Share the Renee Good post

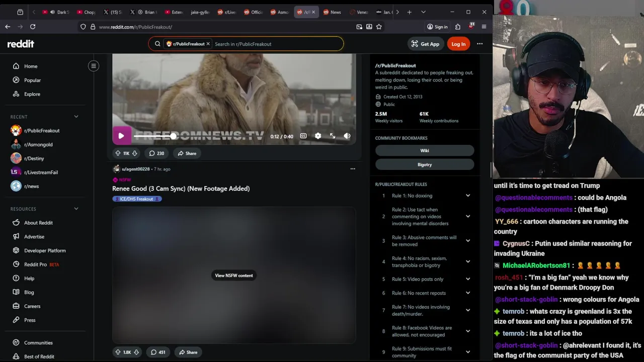pos(188,352)
